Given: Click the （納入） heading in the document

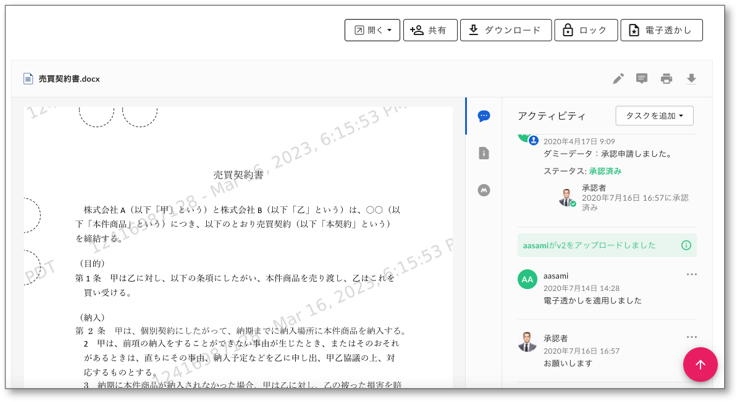Looking at the screenshot, I should tap(92, 318).
